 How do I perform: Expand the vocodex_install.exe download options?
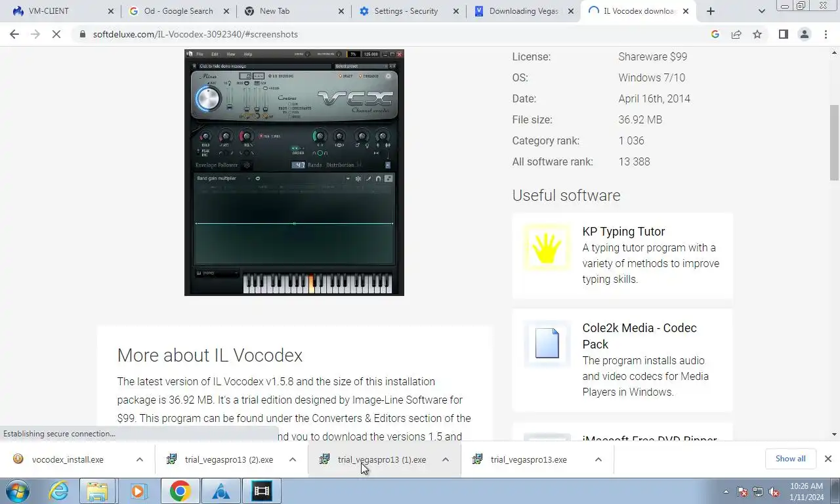[x=140, y=459]
